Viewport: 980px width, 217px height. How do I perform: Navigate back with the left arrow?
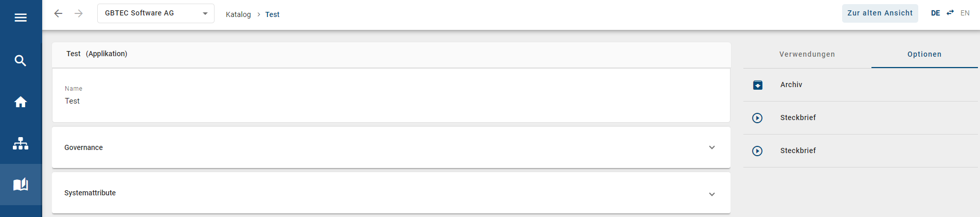58,13
